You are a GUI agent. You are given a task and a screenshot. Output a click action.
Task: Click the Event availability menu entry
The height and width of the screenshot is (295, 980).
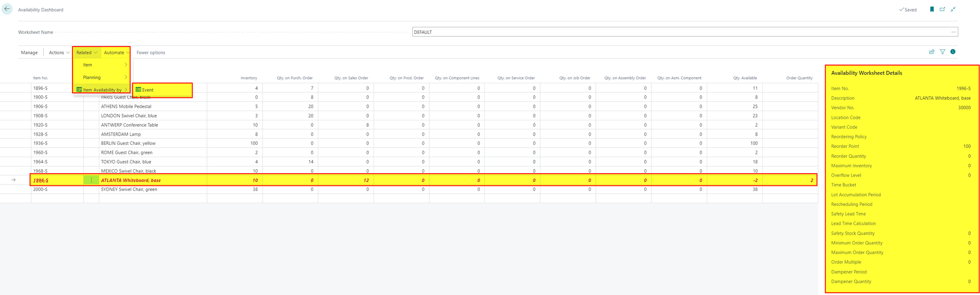(x=148, y=90)
